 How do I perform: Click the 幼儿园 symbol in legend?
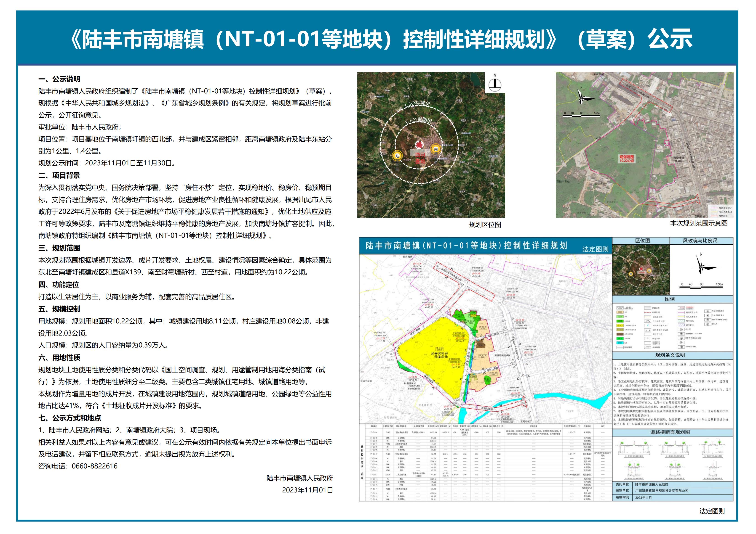[681, 330]
